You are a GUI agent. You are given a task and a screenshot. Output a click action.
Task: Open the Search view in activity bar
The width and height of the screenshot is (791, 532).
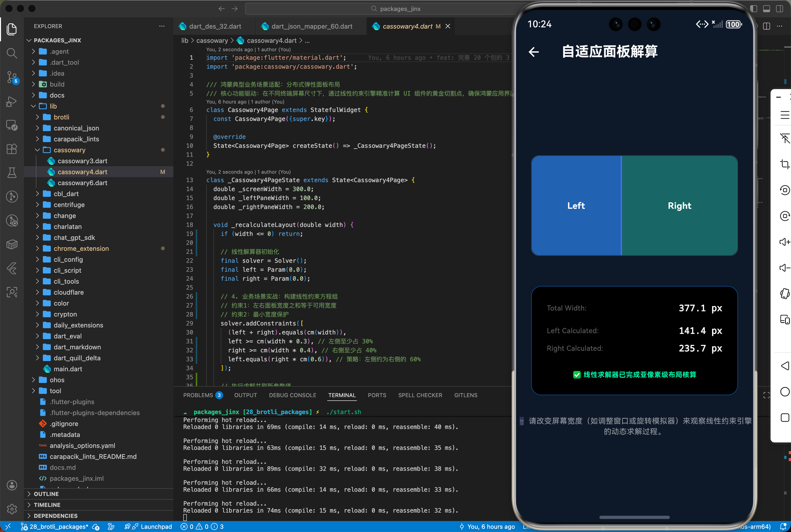(x=12, y=53)
